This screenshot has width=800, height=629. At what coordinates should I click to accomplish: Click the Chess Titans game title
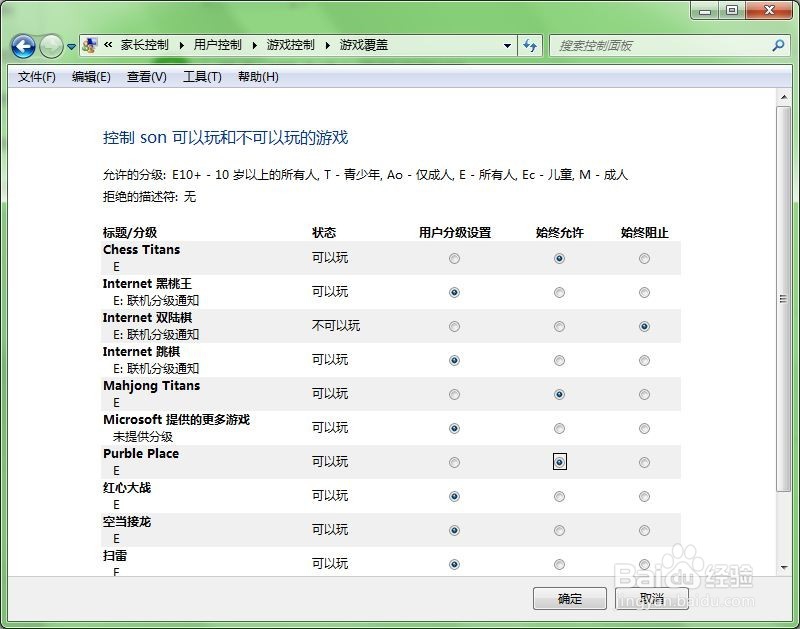(x=141, y=249)
